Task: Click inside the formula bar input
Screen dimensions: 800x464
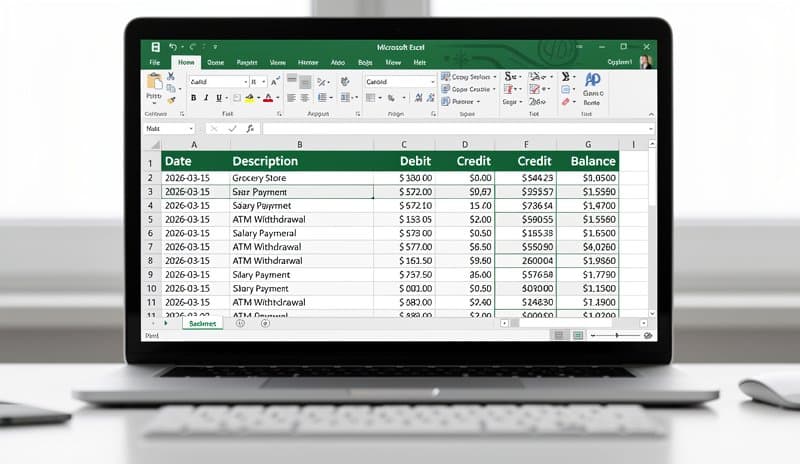Action: (457, 129)
